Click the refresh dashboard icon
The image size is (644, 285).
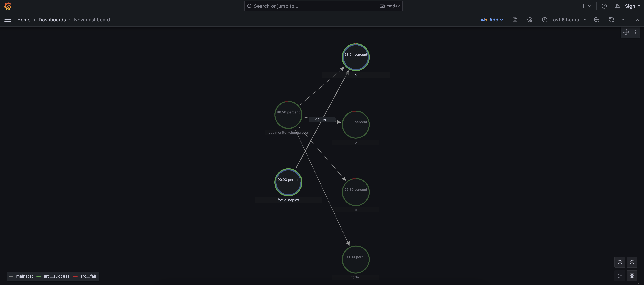[x=611, y=20]
